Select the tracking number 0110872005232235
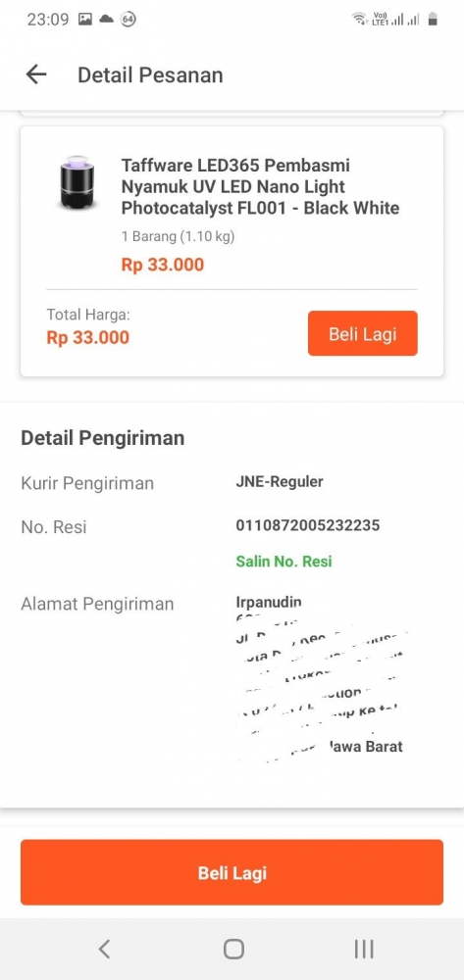464x980 pixels. click(308, 525)
